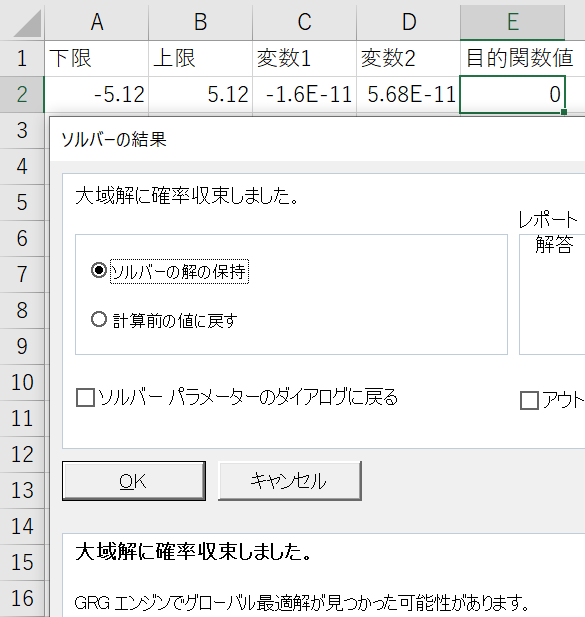Select column B header
This screenshot has height=617, width=585.
[201, 22]
